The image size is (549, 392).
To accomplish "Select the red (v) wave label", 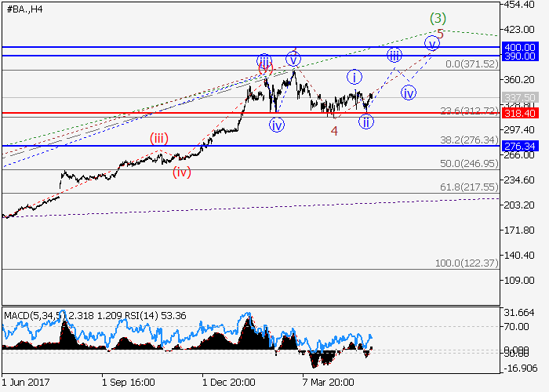I will 265,70.
